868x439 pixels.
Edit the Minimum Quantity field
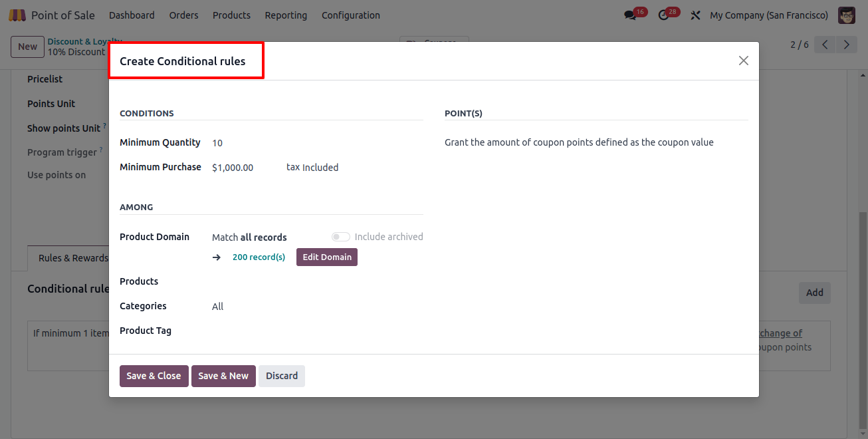coord(318,143)
